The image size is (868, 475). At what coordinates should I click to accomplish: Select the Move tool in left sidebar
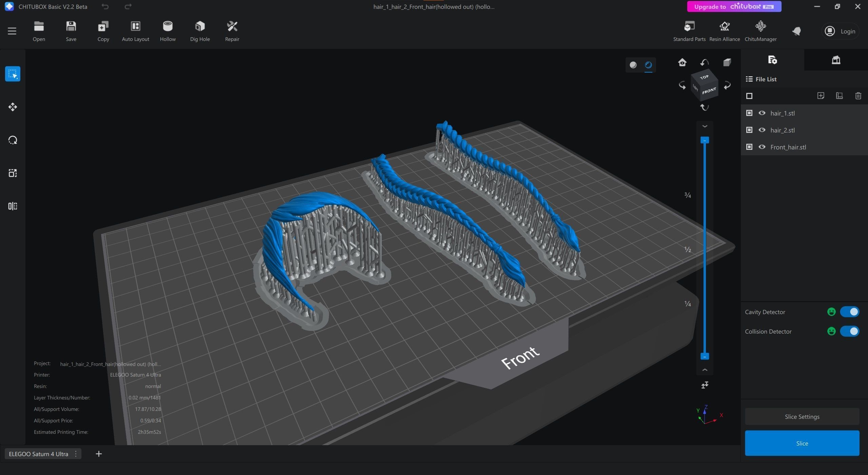click(x=13, y=107)
